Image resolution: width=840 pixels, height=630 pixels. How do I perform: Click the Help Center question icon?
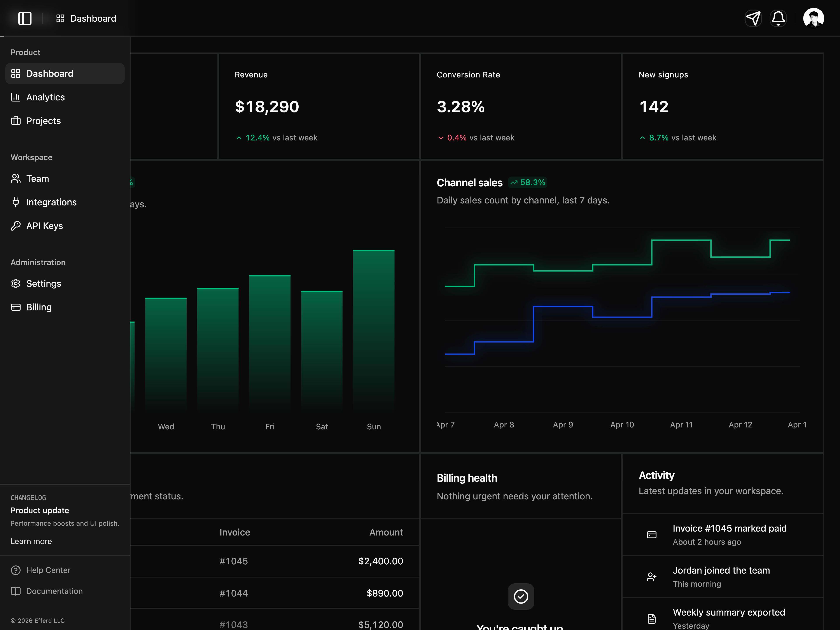[x=16, y=570]
